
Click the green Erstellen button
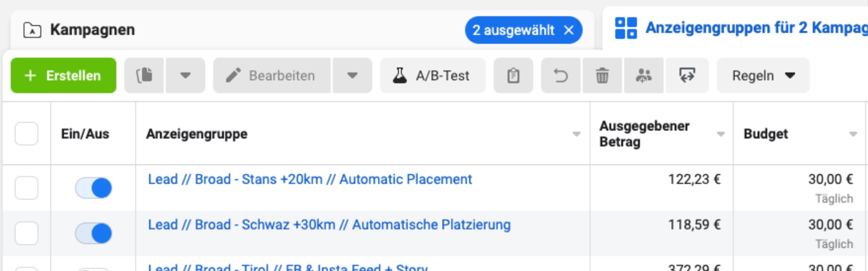[63, 75]
